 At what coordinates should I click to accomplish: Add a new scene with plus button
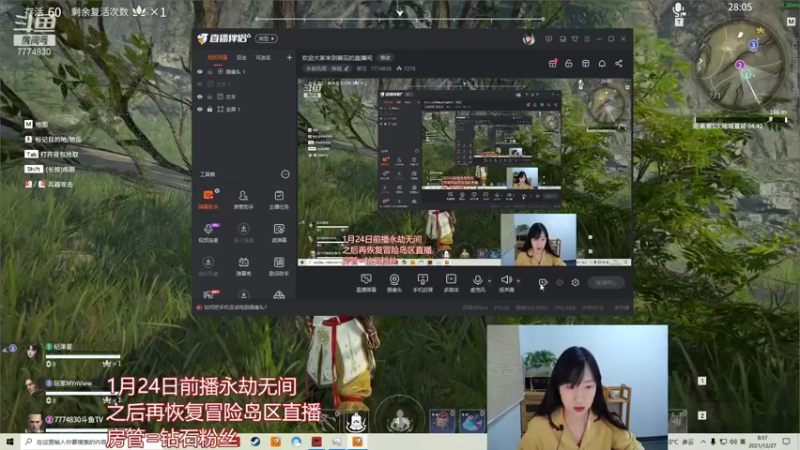[x=289, y=58]
